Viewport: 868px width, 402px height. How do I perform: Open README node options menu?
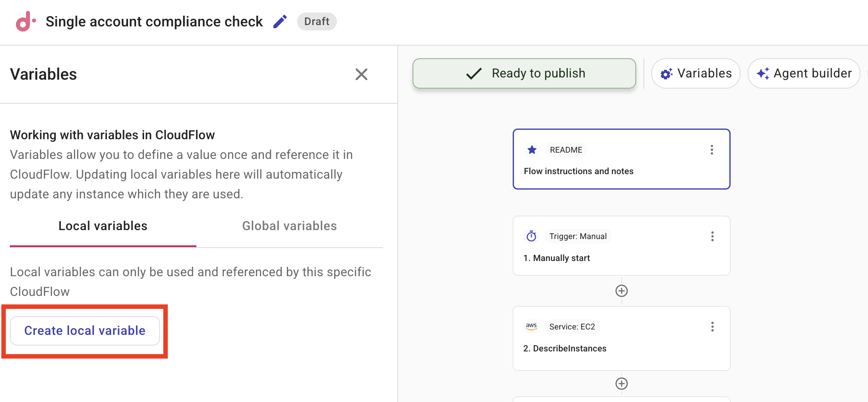click(x=711, y=150)
